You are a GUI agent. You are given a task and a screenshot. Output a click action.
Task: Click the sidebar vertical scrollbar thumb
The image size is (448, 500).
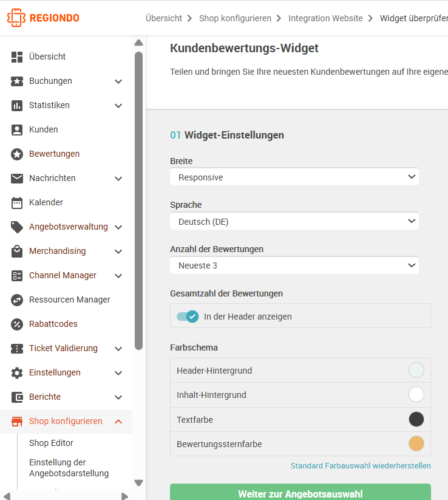(x=138, y=201)
